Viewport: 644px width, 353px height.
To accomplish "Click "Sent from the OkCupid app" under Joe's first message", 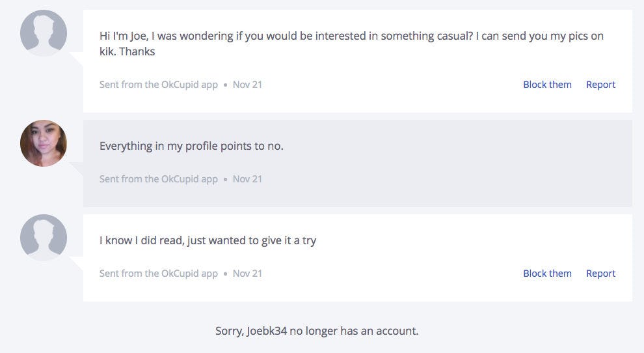I will pyautogui.click(x=158, y=85).
